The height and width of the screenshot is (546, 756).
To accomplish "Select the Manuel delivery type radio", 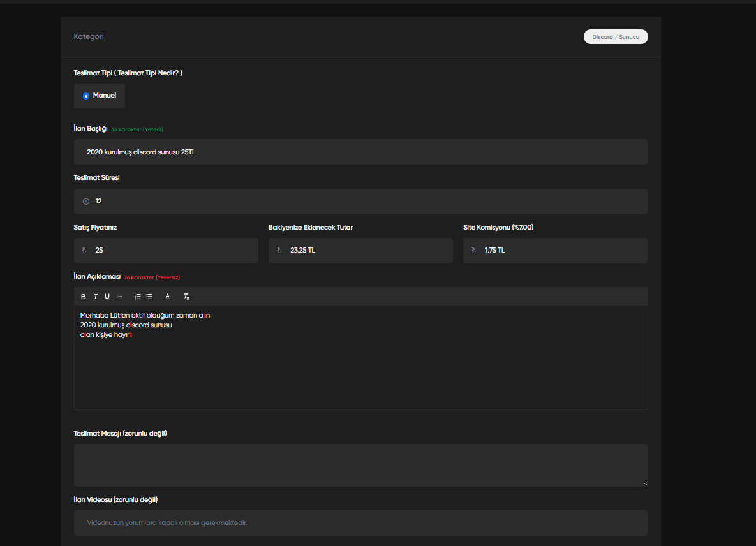I will point(86,96).
